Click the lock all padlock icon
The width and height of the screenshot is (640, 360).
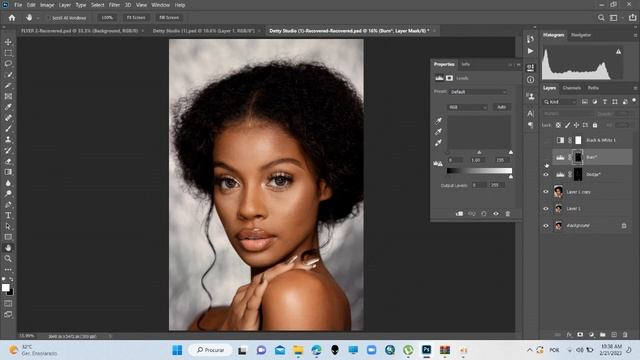(x=595, y=125)
